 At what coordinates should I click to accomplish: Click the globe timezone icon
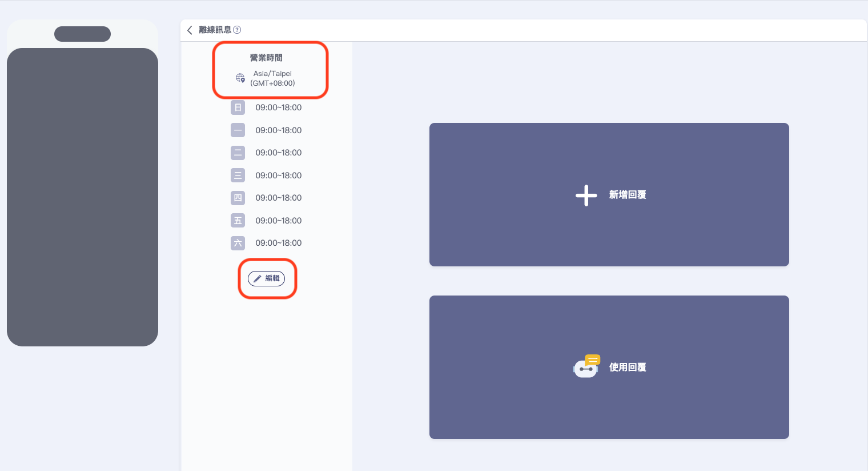(240, 78)
